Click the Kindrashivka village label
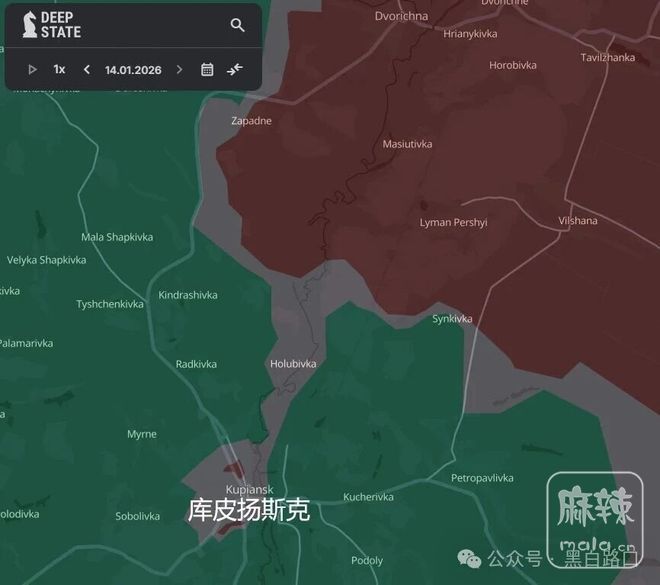This screenshot has height=585, width=660. coord(188,295)
